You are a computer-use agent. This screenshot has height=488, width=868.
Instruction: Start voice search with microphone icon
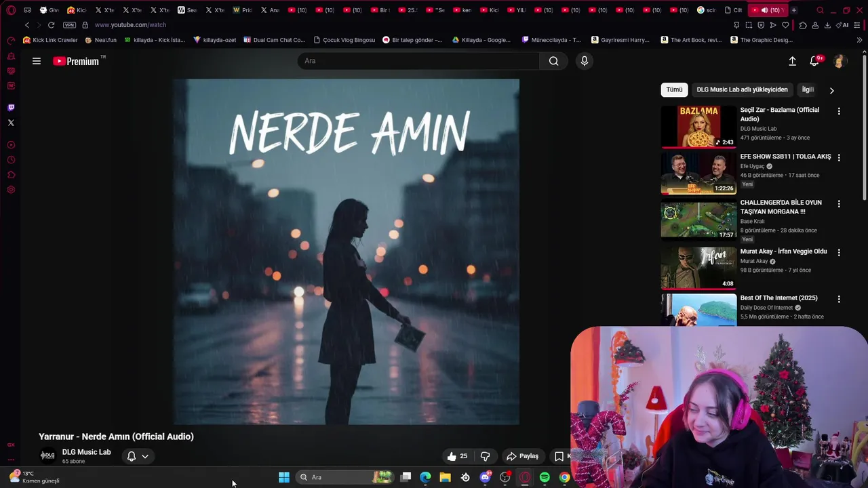(585, 61)
